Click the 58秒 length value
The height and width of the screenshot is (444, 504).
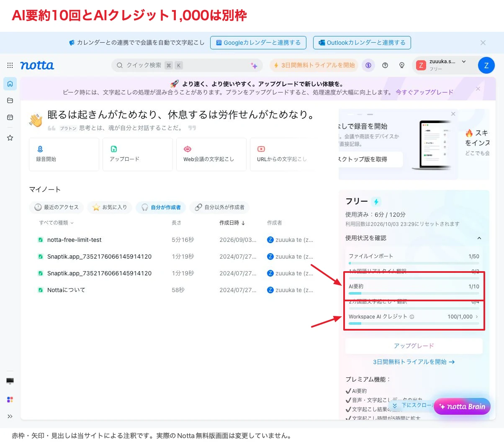178,290
